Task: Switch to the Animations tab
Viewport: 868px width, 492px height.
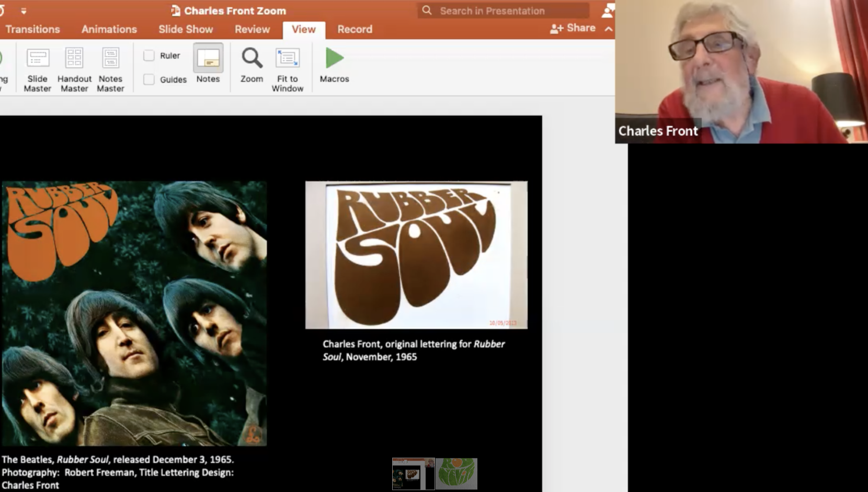Action: (x=109, y=29)
